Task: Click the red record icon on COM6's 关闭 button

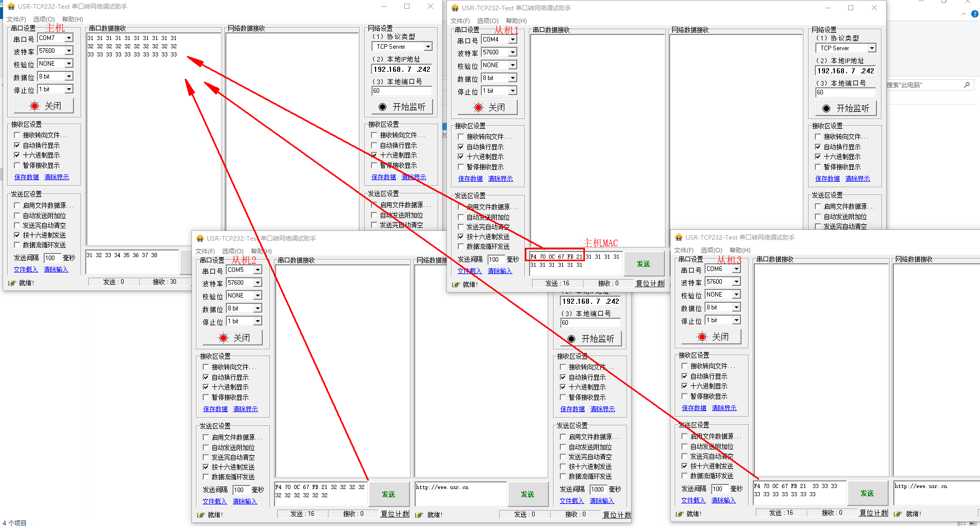Action: click(x=702, y=337)
